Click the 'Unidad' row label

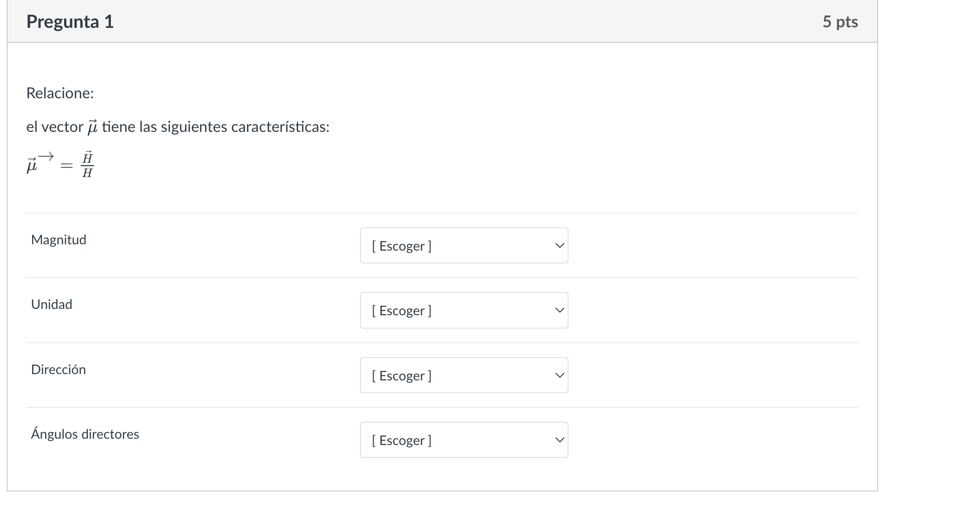[x=52, y=304]
